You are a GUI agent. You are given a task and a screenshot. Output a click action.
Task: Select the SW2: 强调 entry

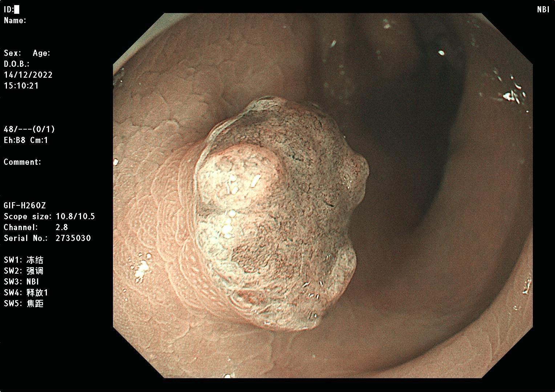point(24,271)
